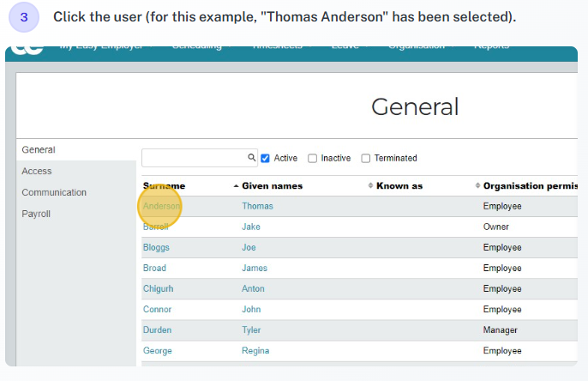The width and height of the screenshot is (588, 381).
Task: Open the Chigurh surname link
Action: pos(159,288)
